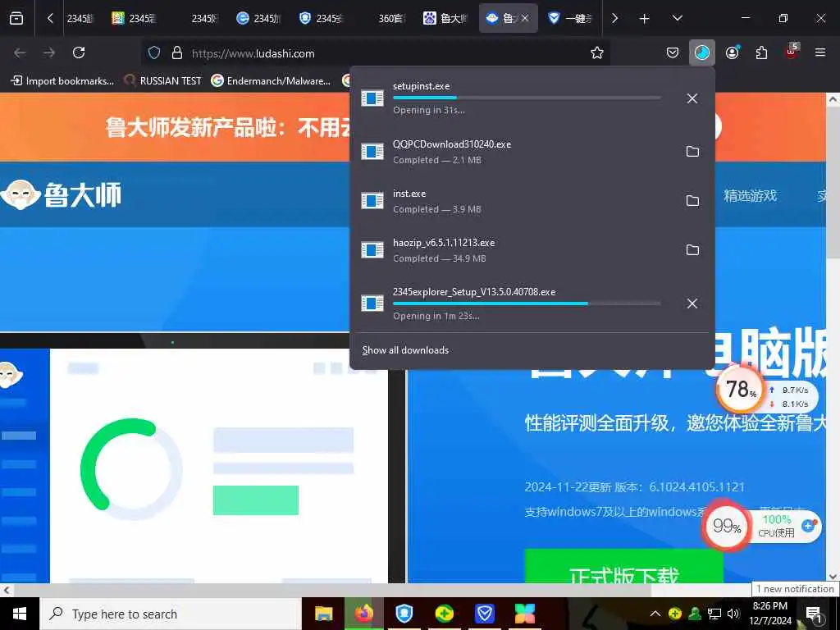Screen dimensions: 840x630
Task: Bookmark this page with the star
Action: coord(597,53)
